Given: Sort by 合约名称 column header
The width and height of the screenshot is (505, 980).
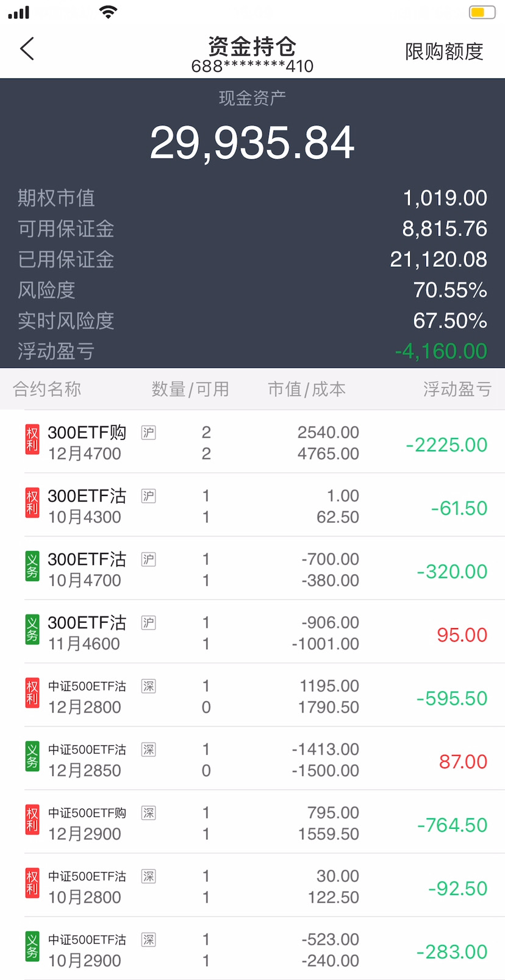Looking at the screenshot, I should (x=47, y=389).
